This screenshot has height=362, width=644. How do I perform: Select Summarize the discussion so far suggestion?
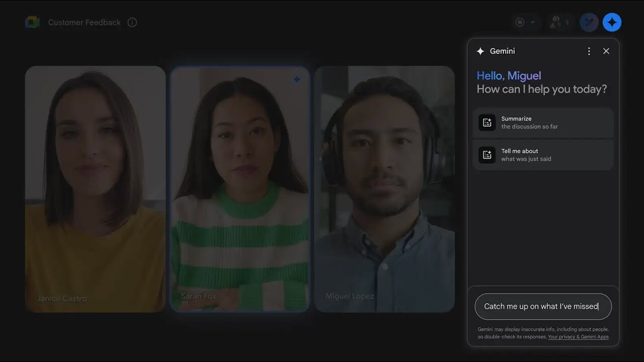pos(543,123)
